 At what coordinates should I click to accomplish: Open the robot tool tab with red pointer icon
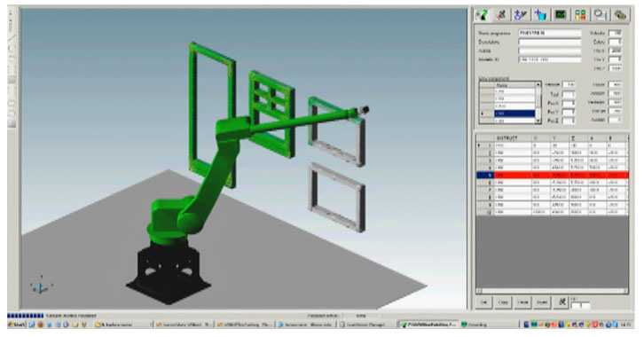(x=501, y=15)
